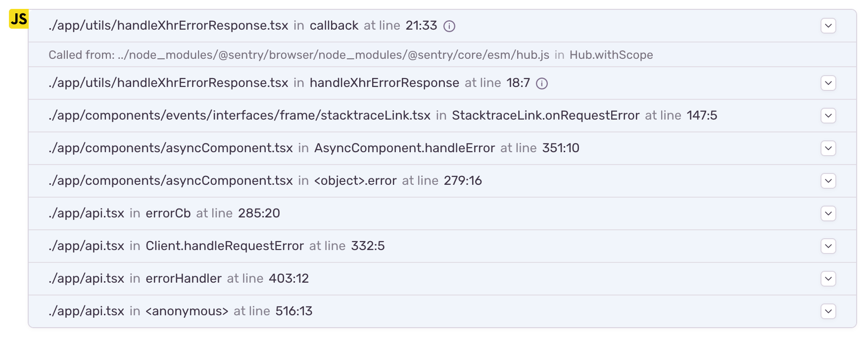This screenshot has height=339, width=868.
Task: Expand the callback frame at line 21:33
Action: (x=828, y=26)
